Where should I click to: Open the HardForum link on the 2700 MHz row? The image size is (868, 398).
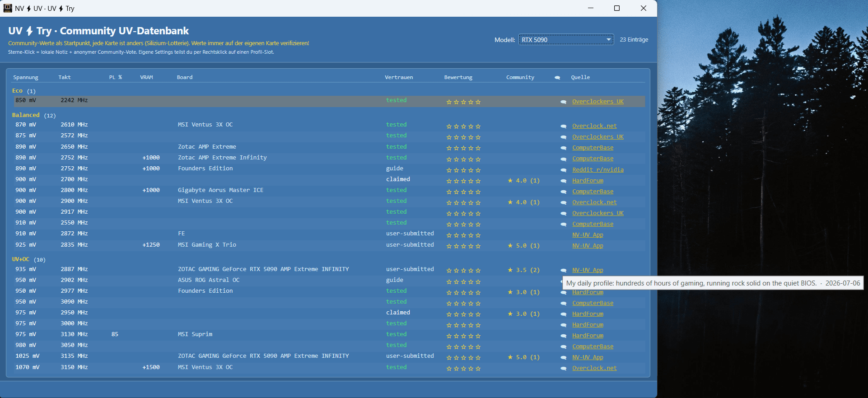(588, 181)
